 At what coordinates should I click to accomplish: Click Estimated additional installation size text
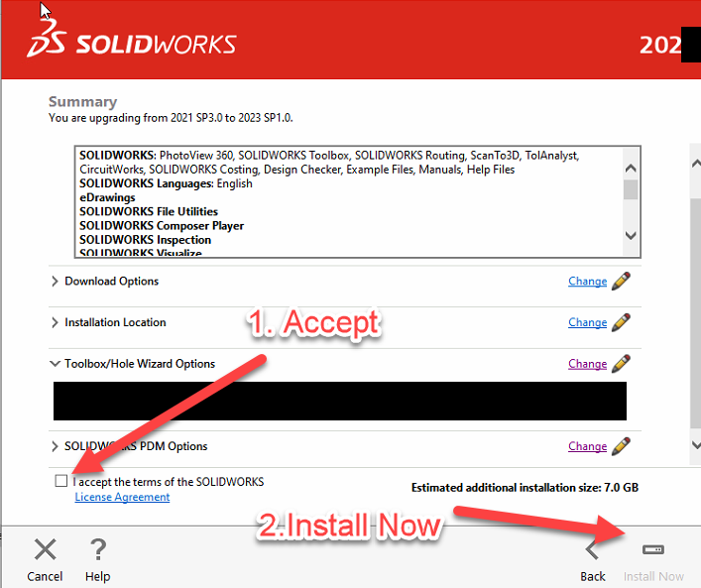525,488
